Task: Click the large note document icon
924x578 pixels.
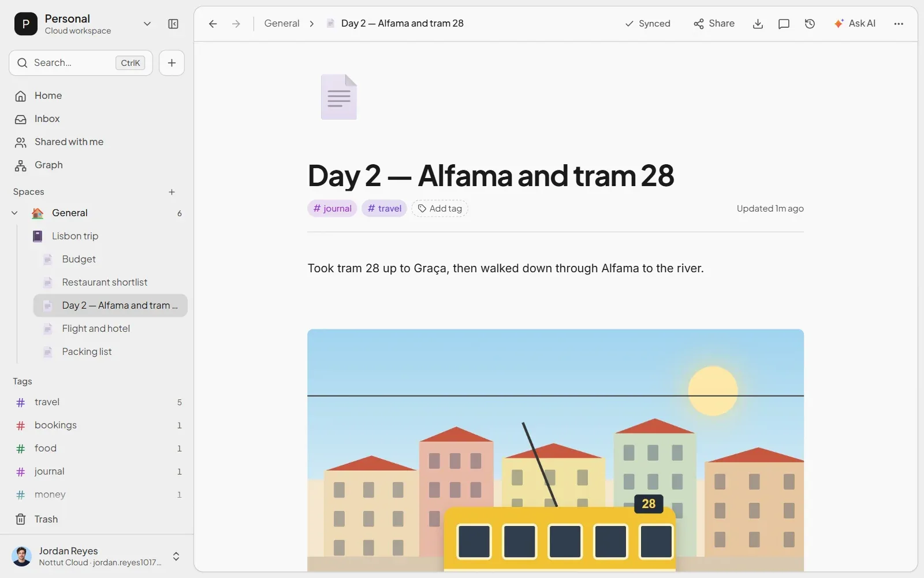Action: [338, 97]
